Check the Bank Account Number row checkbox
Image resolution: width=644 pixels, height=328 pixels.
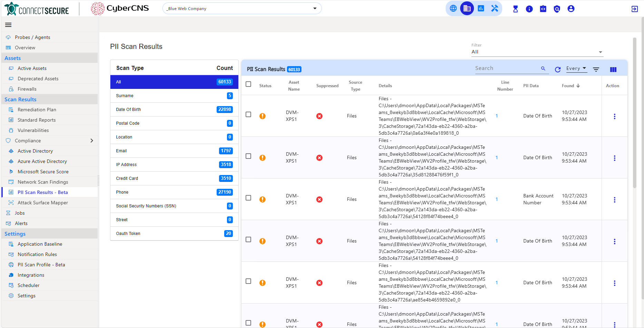click(248, 198)
